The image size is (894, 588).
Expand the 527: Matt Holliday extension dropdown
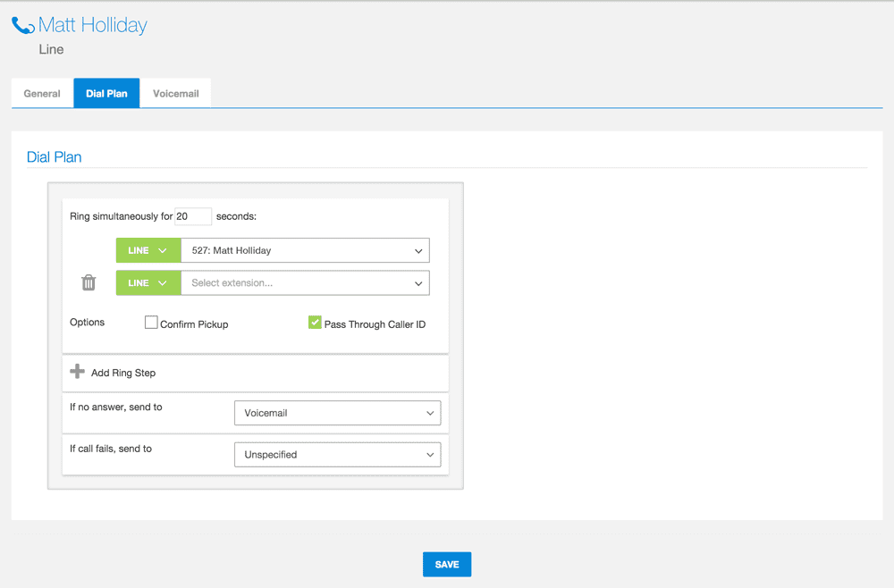(304, 250)
